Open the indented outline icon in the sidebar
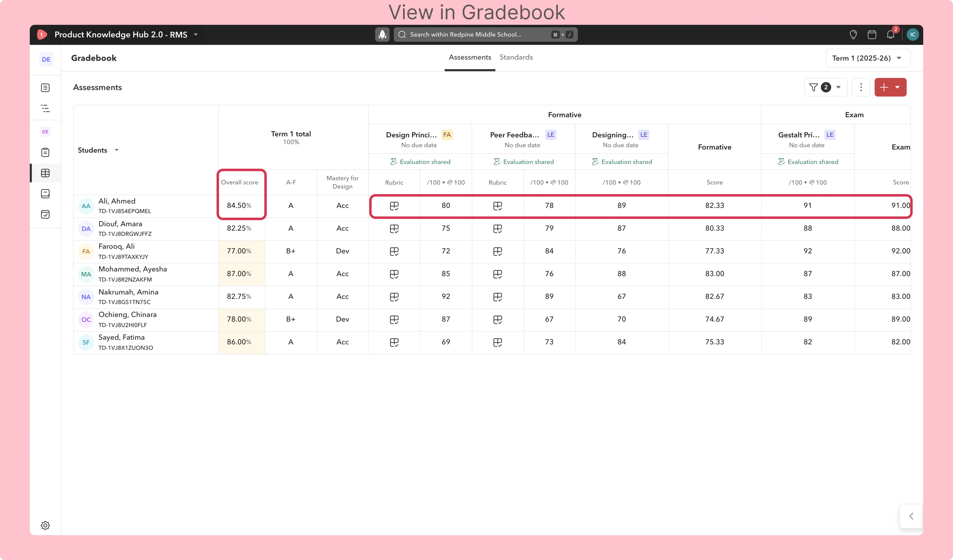The height and width of the screenshot is (560, 953). [45, 108]
